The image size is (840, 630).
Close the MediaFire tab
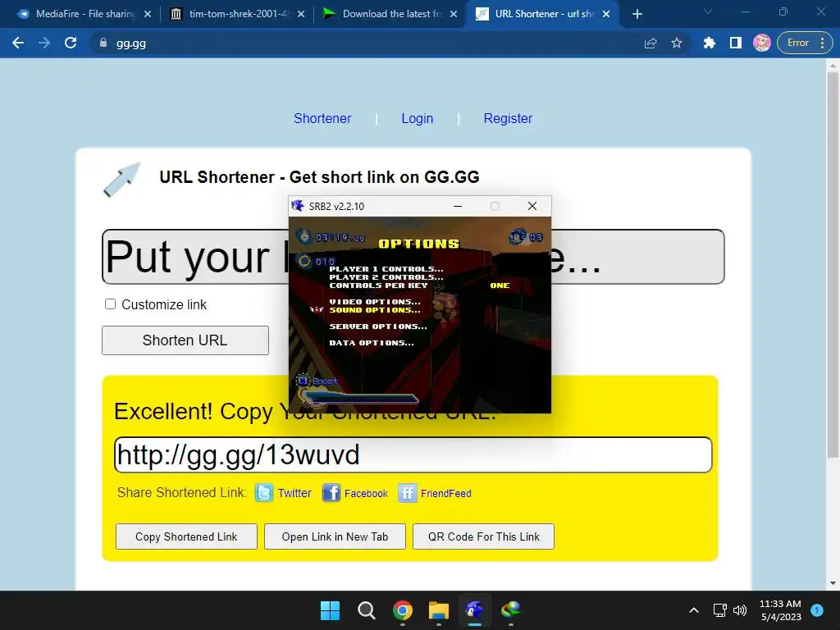click(148, 14)
